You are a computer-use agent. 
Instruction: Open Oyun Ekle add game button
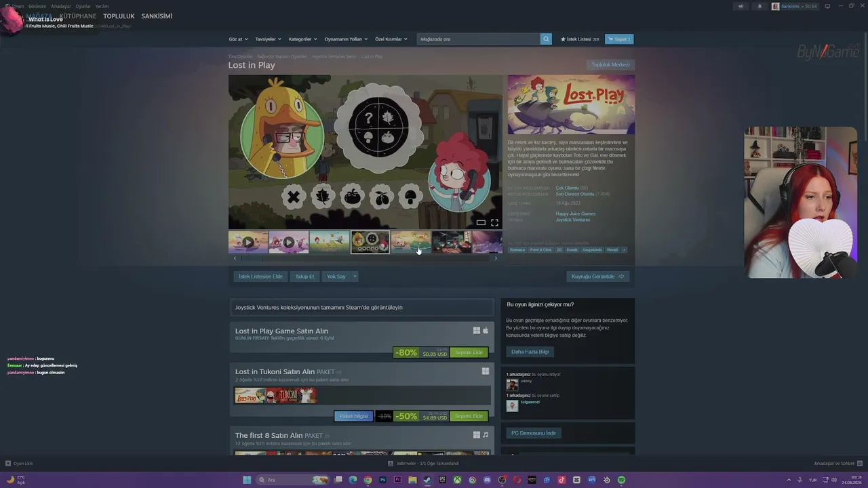coord(19,464)
